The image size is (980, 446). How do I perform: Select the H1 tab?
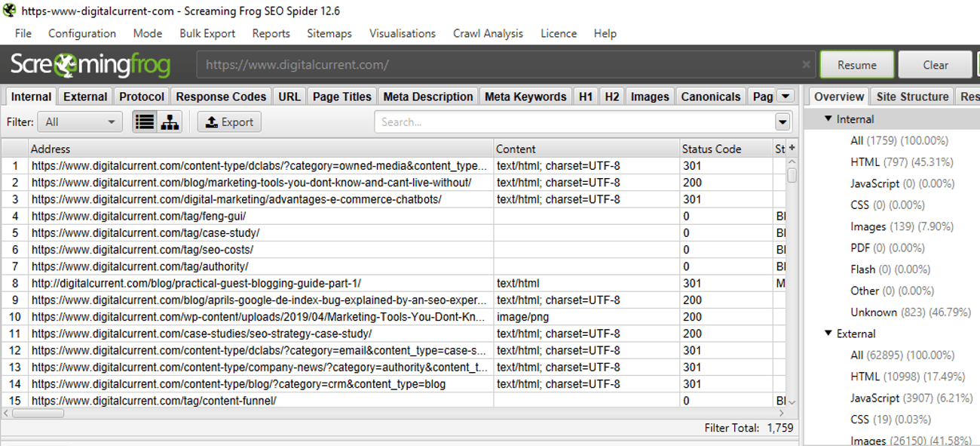click(586, 97)
